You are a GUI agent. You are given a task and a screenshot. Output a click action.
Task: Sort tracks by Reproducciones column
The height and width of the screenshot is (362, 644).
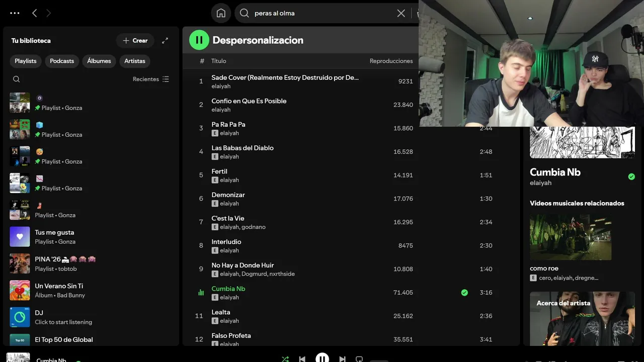click(391, 61)
